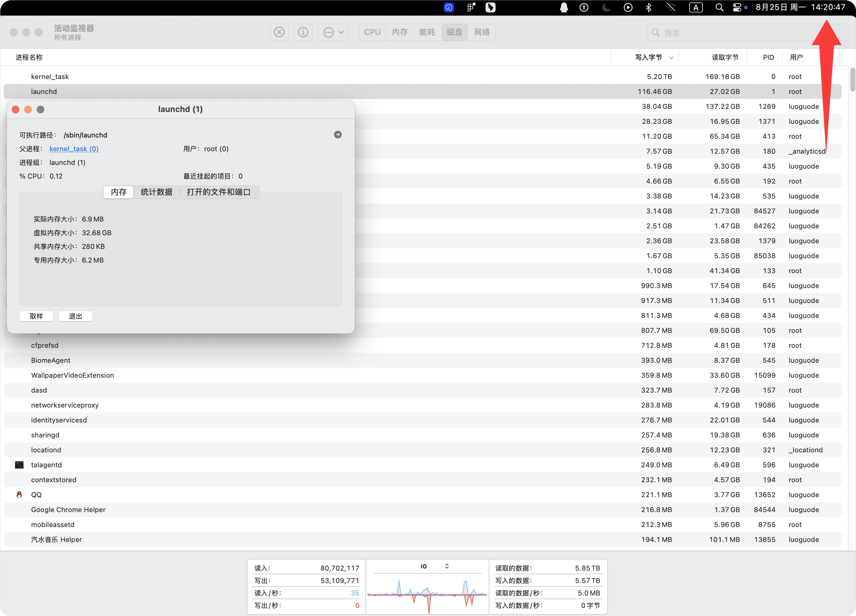Open Control Center from the menu bar

737,7
